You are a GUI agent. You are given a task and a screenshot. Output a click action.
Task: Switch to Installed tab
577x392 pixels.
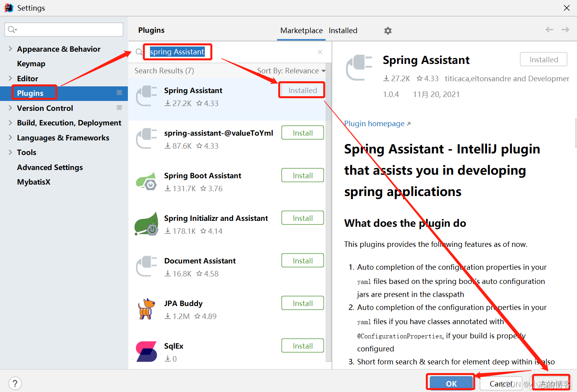[x=343, y=30]
